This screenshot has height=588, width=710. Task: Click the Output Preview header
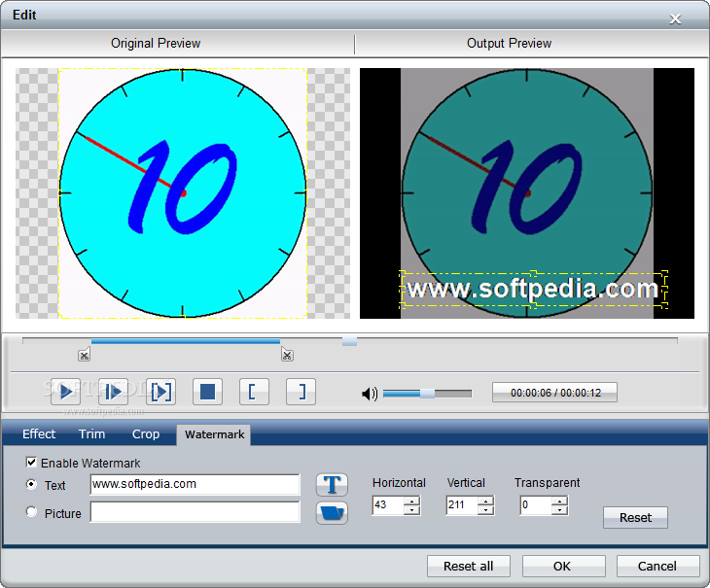[509, 44]
